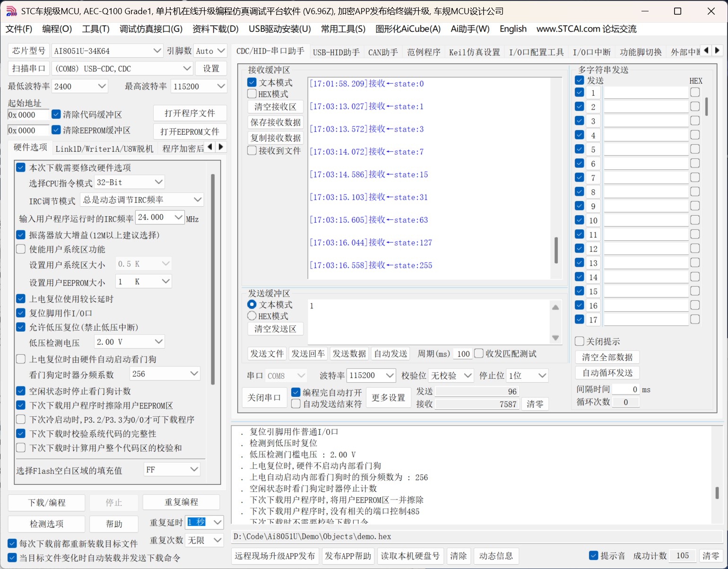Click the 发送数据 button
The image size is (728, 569).
point(349,353)
